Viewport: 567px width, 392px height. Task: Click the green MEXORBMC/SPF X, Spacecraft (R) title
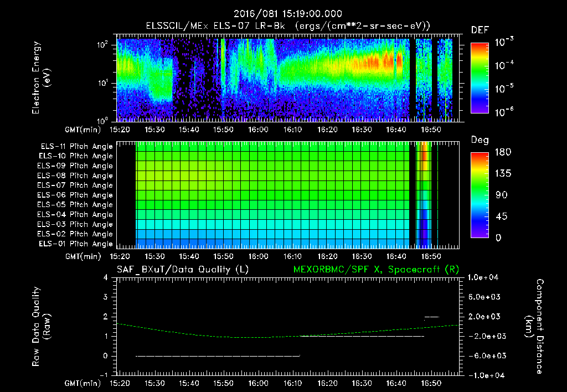tap(376, 270)
